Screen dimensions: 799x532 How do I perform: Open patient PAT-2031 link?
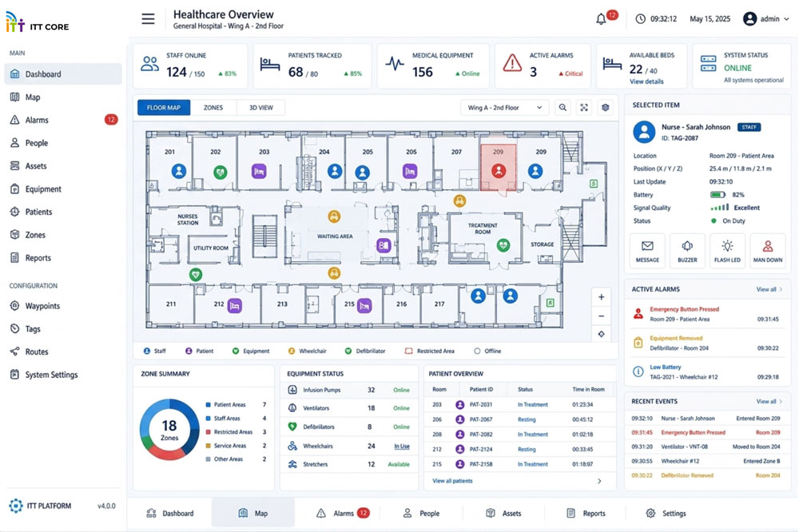[481, 405]
